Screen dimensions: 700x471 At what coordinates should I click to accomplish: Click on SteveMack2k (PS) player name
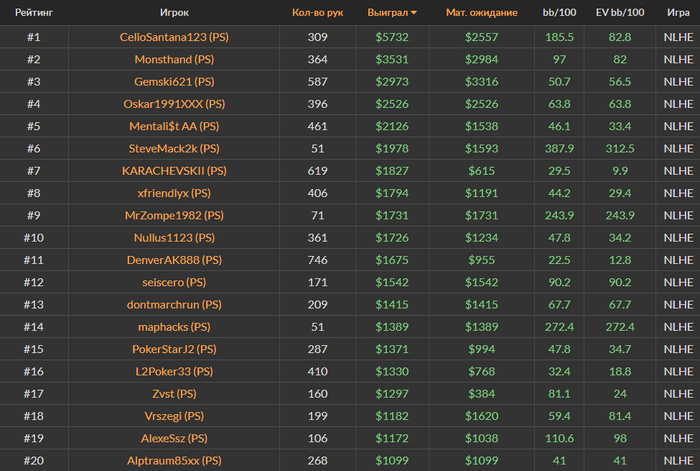pos(174,148)
